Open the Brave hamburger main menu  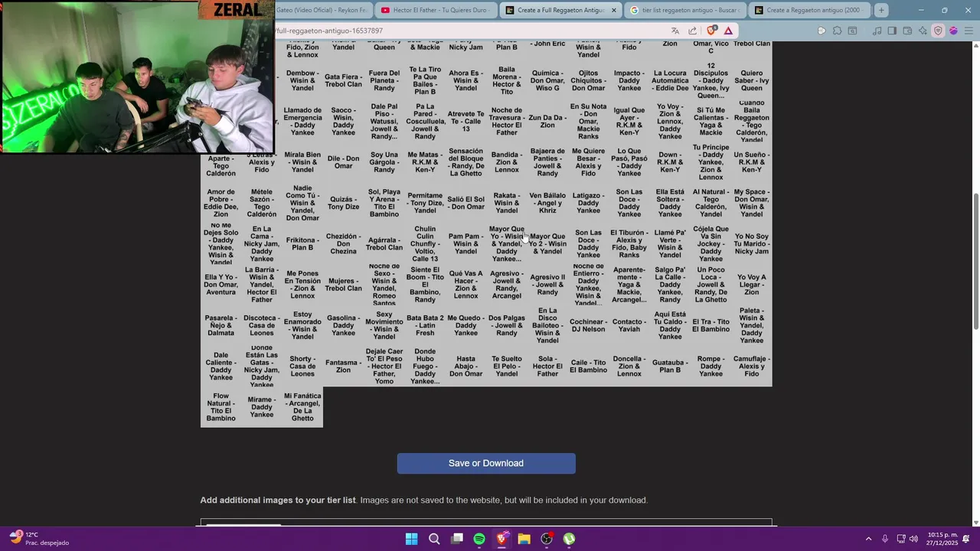[x=969, y=31]
